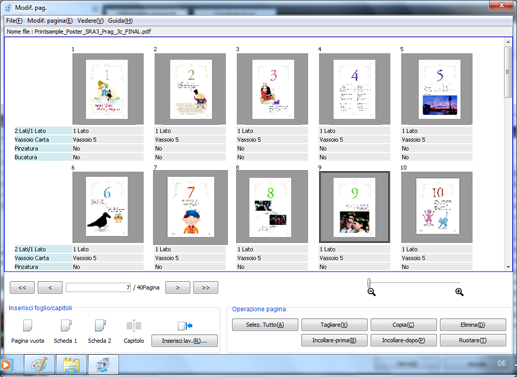This screenshot has width=517, height=377.
Task: Click the Selez. Tutto button
Action: pos(265,325)
